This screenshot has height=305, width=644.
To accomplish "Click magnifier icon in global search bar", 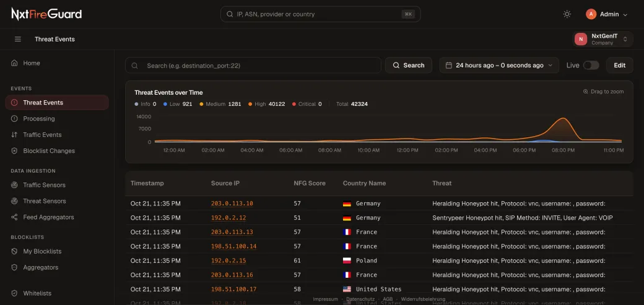I will point(230,14).
